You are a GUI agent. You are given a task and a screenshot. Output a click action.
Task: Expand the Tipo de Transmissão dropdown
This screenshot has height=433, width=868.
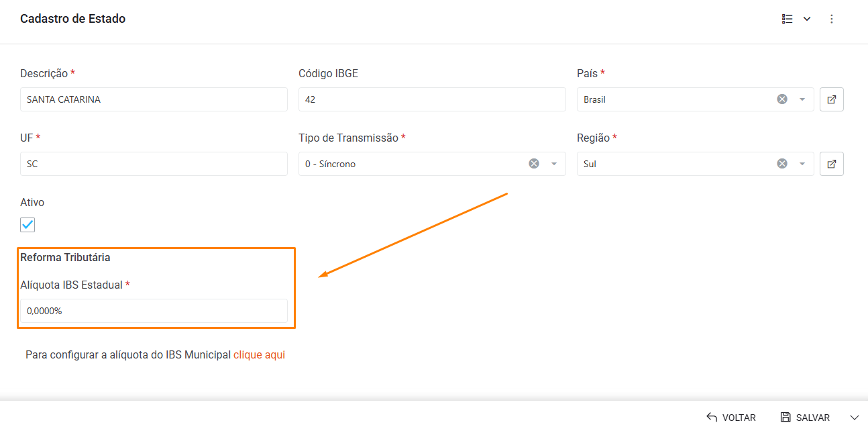(x=555, y=164)
